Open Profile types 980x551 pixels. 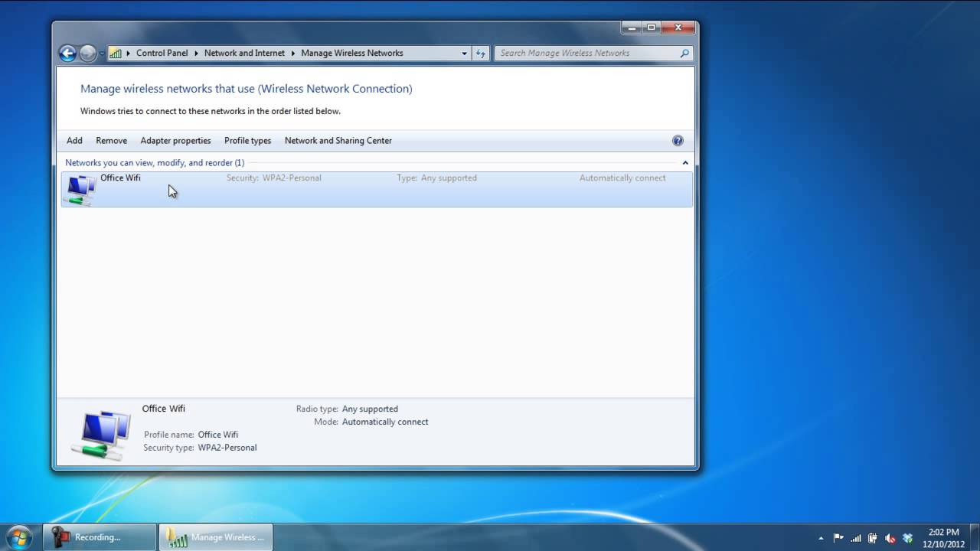point(247,141)
